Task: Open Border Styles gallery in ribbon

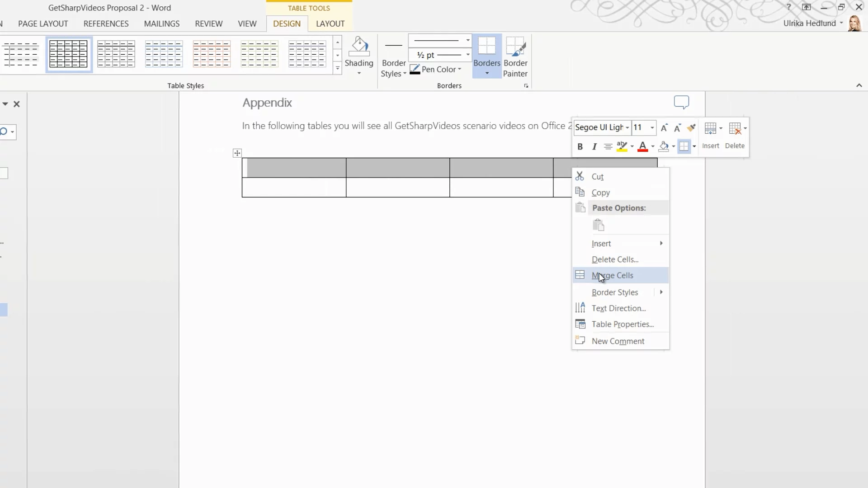Action: [393, 68]
